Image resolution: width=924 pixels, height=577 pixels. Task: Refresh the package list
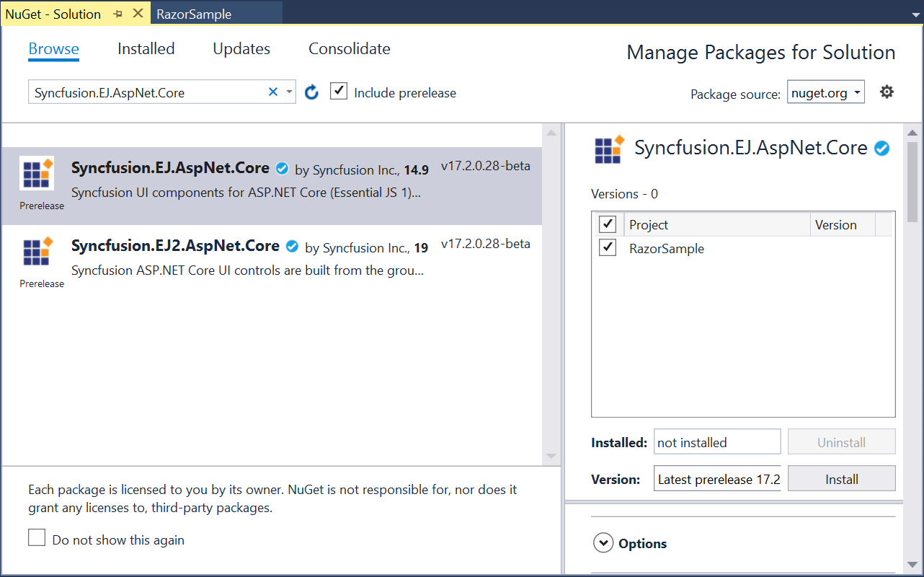point(311,92)
